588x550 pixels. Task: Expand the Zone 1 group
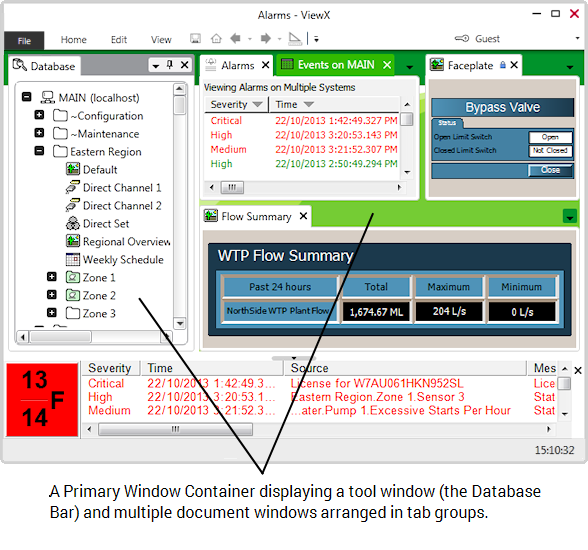point(52,277)
